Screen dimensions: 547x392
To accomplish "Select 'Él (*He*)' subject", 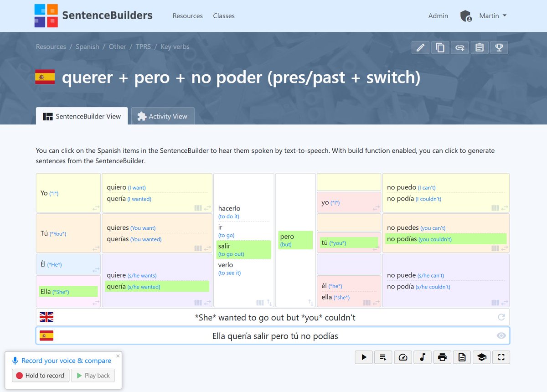I will pyautogui.click(x=51, y=264).
